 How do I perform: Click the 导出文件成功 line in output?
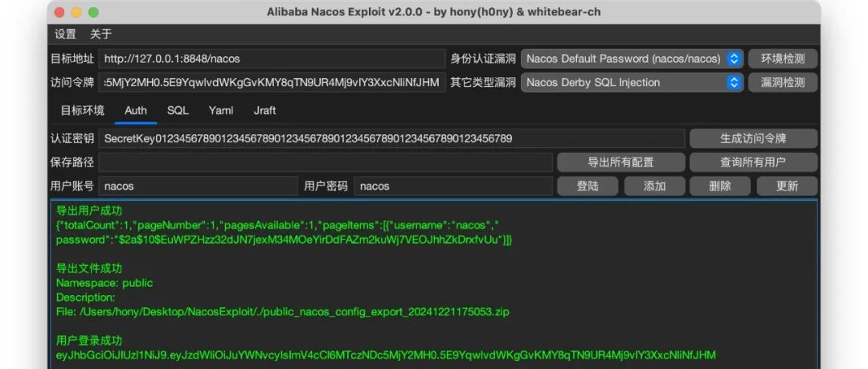[89, 269]
